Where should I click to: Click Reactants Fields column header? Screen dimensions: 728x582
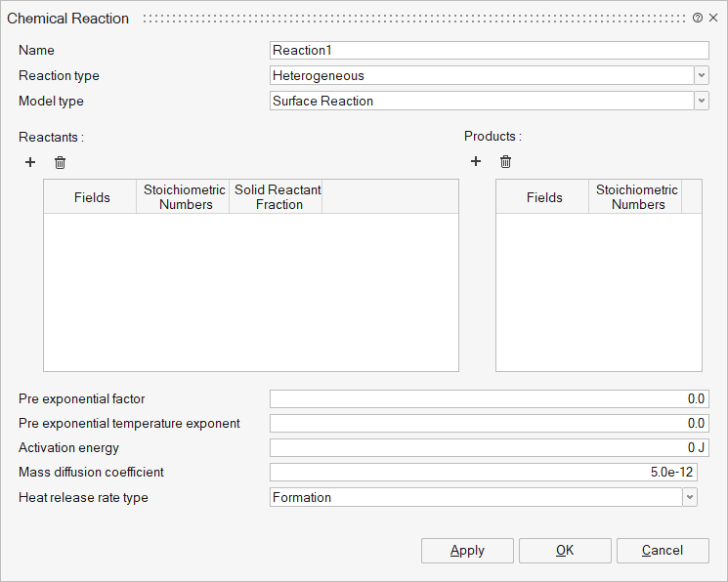pos(92,196)
